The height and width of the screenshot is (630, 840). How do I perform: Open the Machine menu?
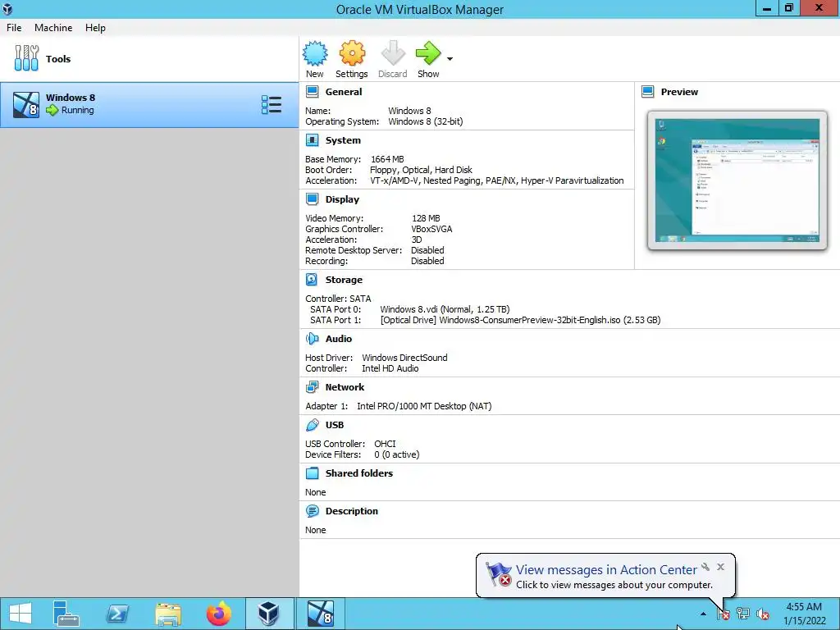point(53,28)
